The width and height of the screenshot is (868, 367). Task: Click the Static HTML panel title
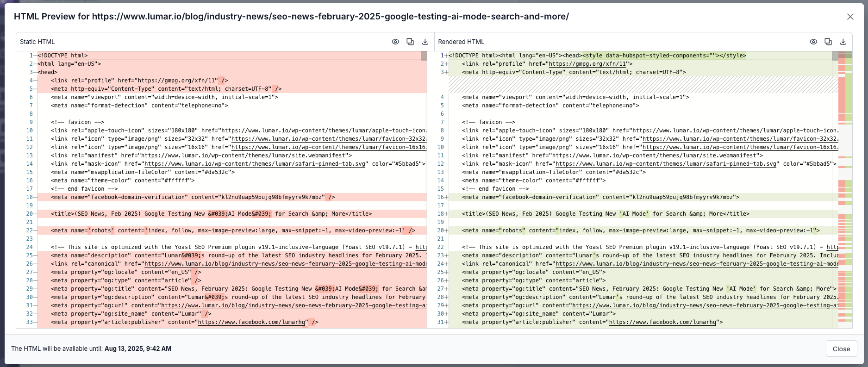pyautogui.click(x=37, y=42)
